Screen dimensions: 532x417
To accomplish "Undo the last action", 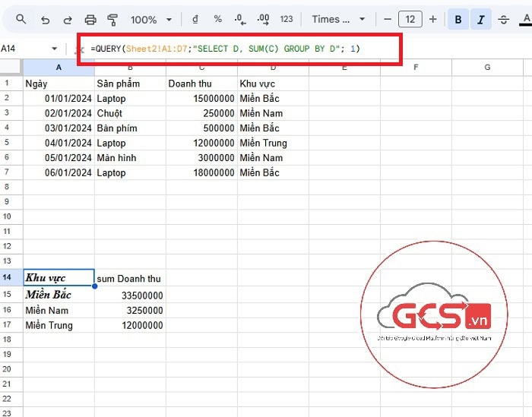I will [x=45, y=19].
